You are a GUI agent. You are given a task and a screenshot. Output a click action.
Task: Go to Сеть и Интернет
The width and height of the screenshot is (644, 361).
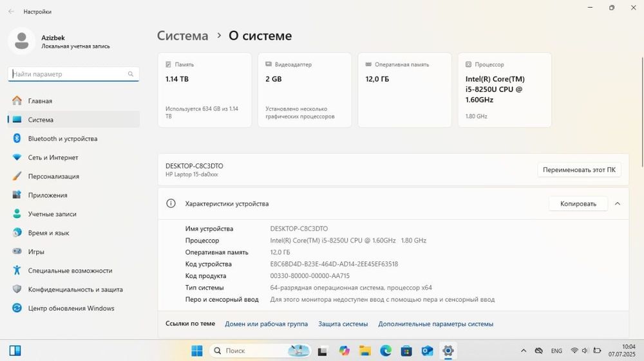pos(73,158)
